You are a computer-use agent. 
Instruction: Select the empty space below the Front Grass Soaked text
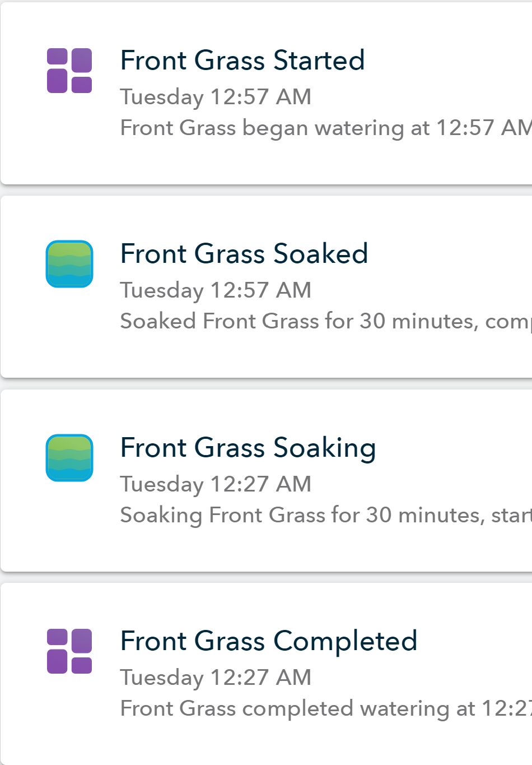coord(267,355)
